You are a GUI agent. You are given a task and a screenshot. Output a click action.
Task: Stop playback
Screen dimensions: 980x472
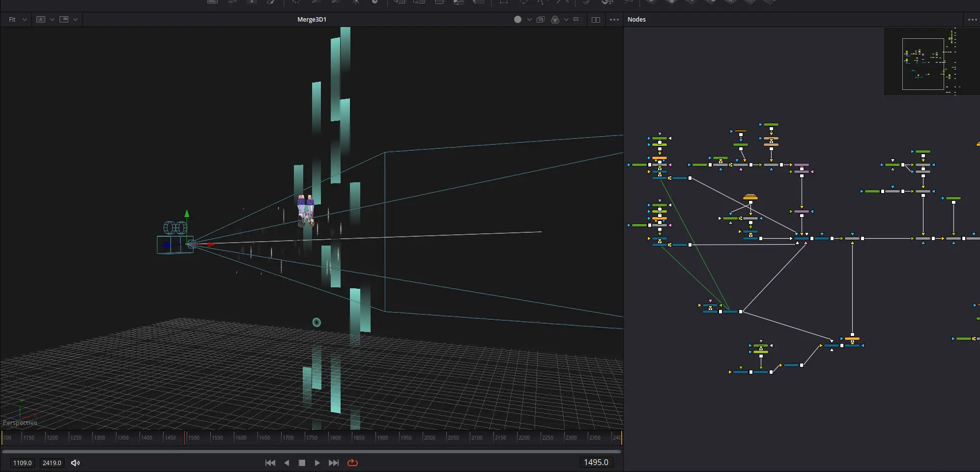click(302, 463)
